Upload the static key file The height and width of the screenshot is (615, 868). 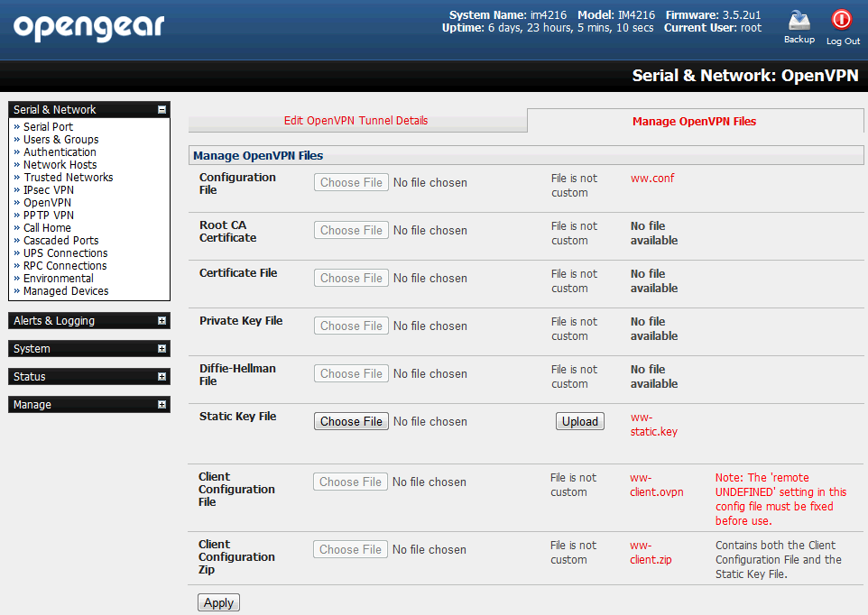(579, 421)
